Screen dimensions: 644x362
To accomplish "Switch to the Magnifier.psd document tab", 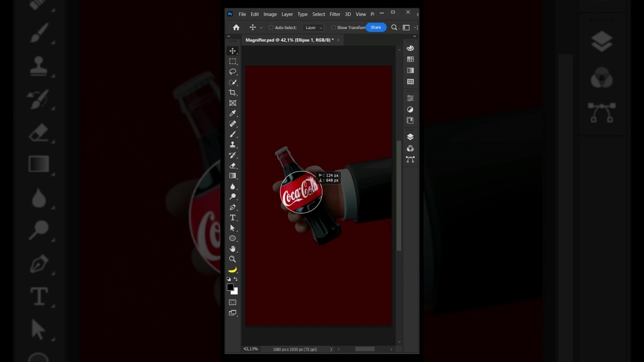I will tap(289, 40).
